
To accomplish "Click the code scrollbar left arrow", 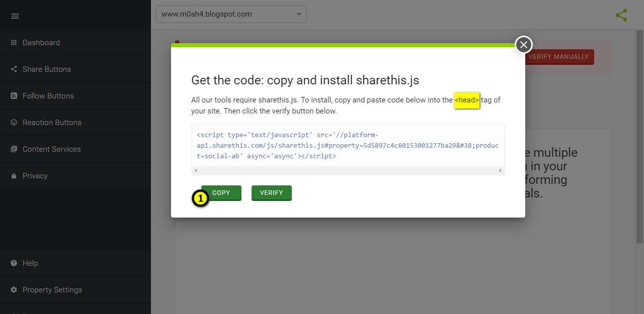I will pyautogui.click(x=195, y=171).
